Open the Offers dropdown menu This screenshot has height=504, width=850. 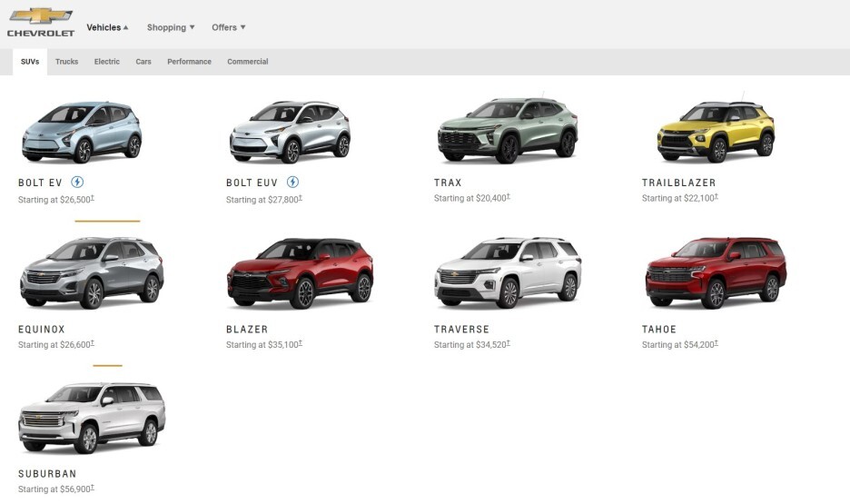pos(228,27)
